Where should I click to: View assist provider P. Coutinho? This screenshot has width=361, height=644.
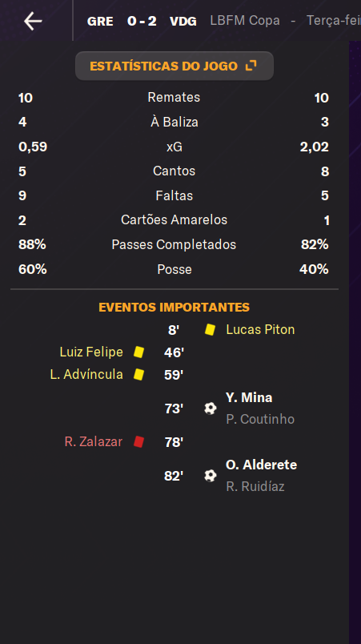coord(260,419)
